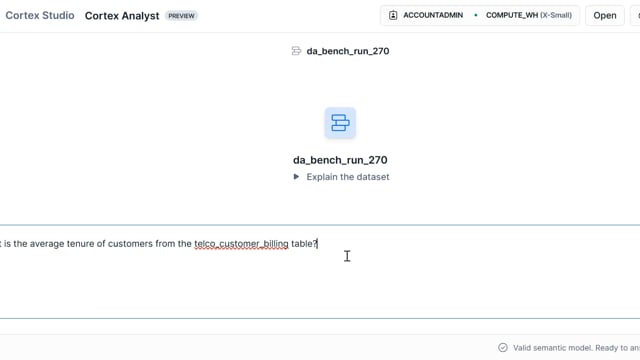The image size is (640, 360).
Task: Click the large blue semantic model icon
Action: [340, 123]
